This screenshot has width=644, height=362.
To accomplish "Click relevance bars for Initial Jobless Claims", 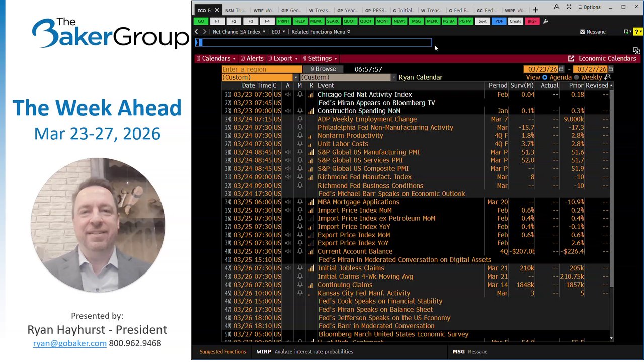I will point(311,268).
